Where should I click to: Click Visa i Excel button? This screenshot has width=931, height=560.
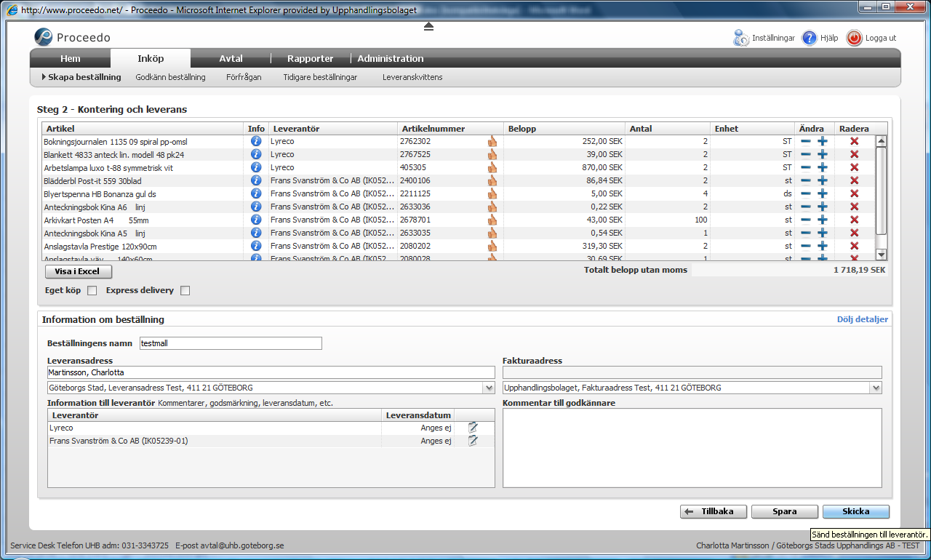pos(79,272)
